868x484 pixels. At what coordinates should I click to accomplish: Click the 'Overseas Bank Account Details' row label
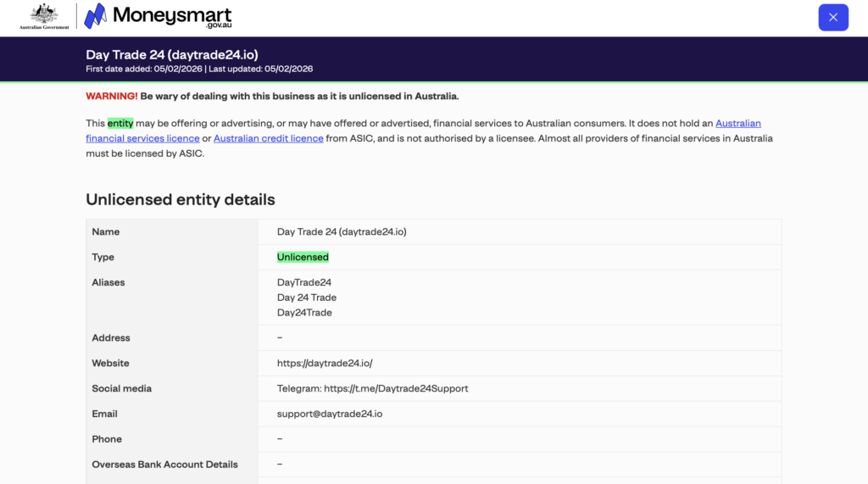pos(164,465)
